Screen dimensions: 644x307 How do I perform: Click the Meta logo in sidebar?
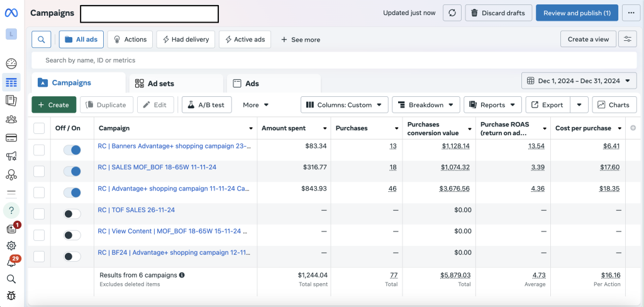11,13
